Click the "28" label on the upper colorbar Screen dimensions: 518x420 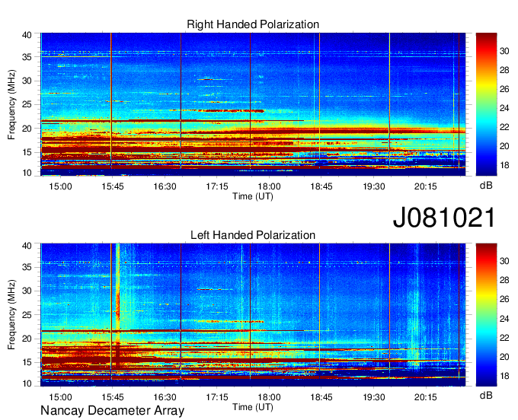pyautogui.click(x=504, y=70)
